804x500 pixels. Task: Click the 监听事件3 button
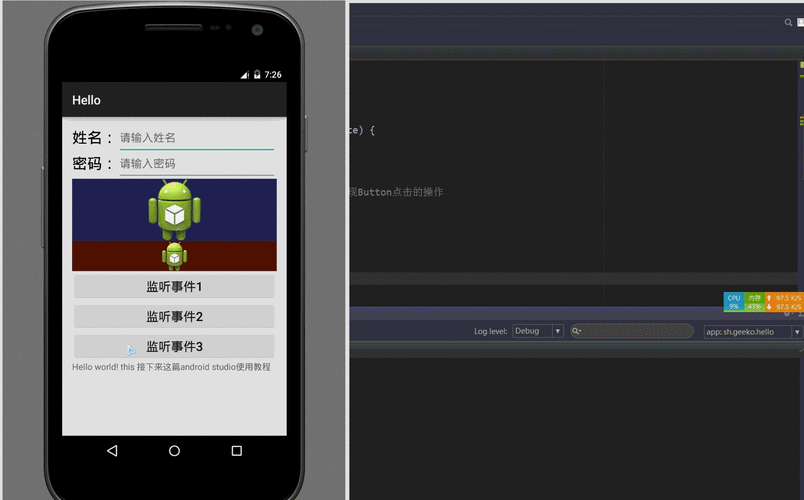pos(174,347)
